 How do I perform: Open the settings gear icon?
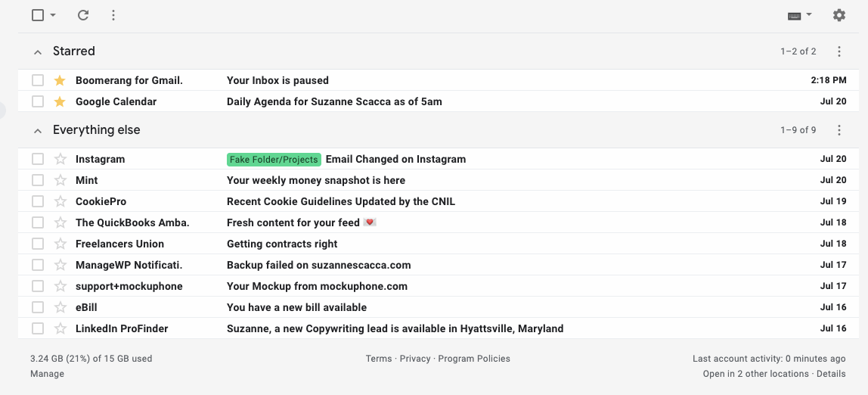point(839,15)
